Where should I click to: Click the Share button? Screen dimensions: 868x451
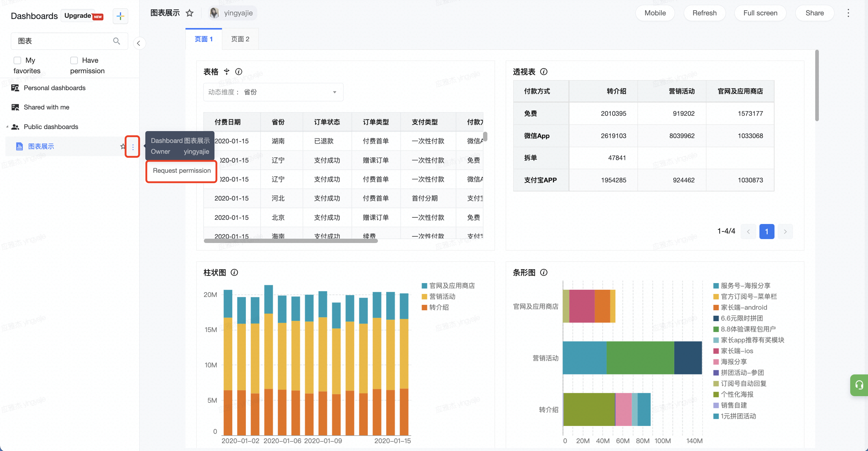tap(814, 13)
